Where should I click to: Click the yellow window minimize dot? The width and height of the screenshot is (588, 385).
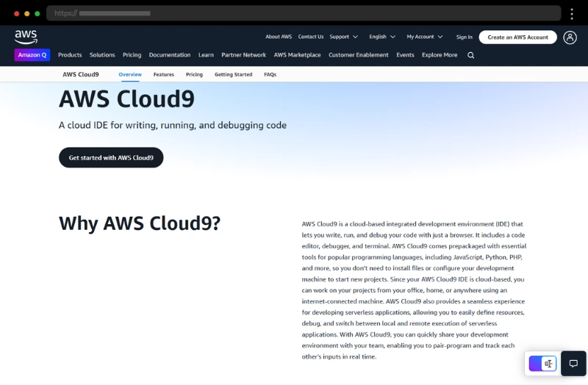coord(27,13)
